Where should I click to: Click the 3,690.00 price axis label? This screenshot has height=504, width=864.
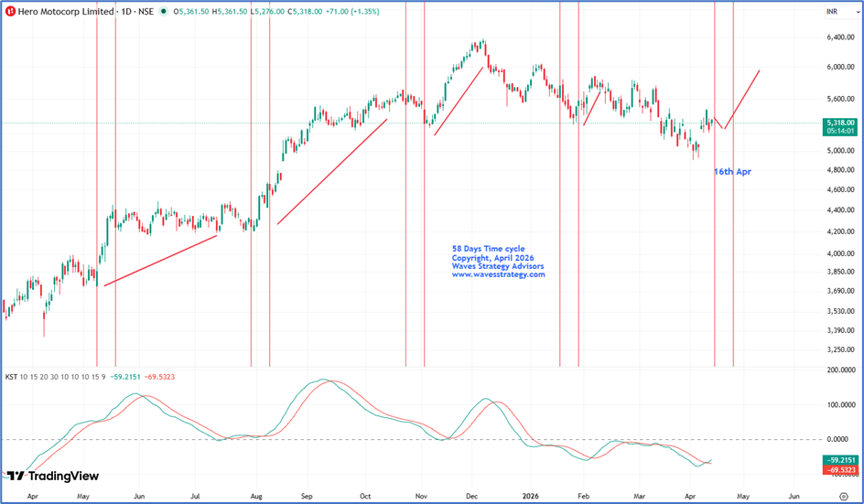[x=839, y=292]
